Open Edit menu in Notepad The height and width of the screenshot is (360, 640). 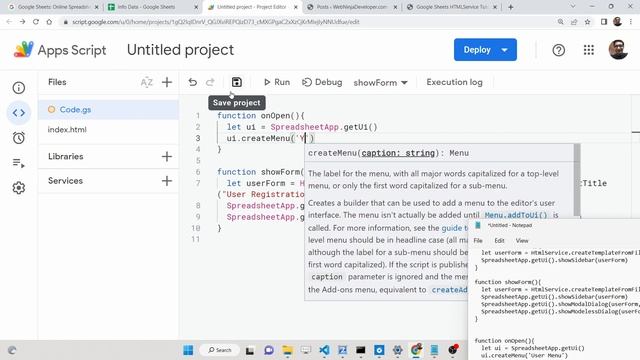[499, 241]
